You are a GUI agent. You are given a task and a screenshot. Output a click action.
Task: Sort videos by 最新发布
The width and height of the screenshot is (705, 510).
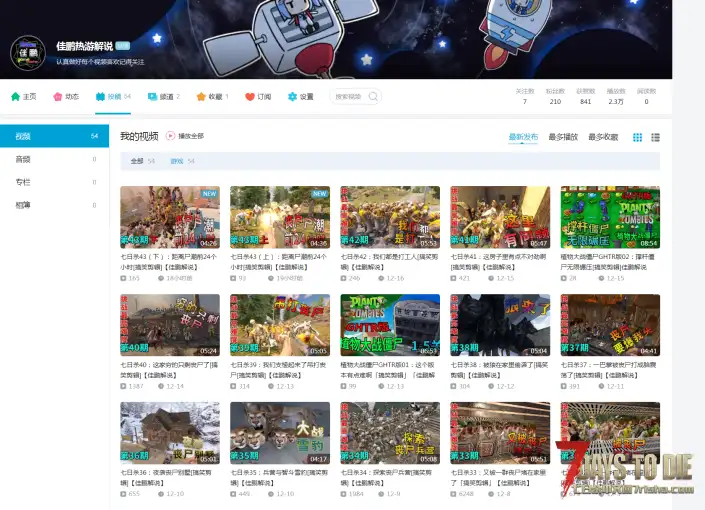[x=523, y=137]
